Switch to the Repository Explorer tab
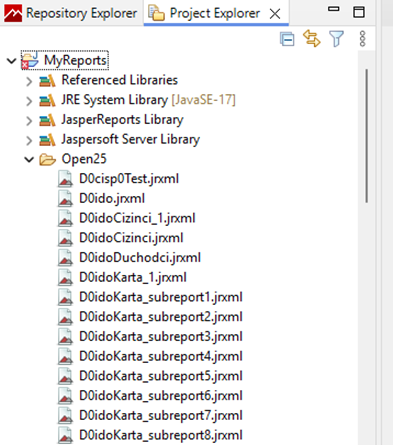Screen dimensions: 393x445 point(71,13)
